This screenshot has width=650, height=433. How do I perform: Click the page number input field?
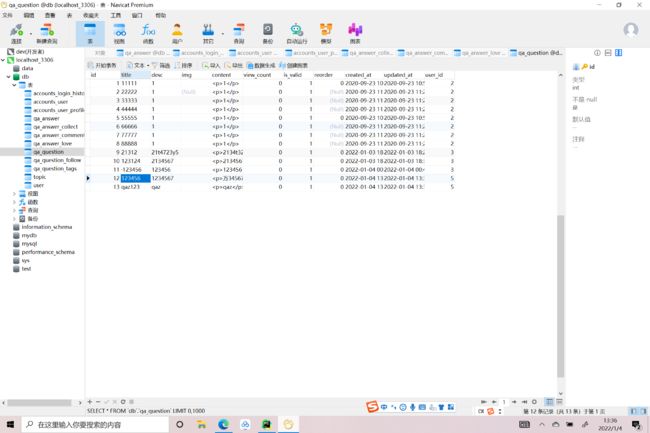pos(504,402)
